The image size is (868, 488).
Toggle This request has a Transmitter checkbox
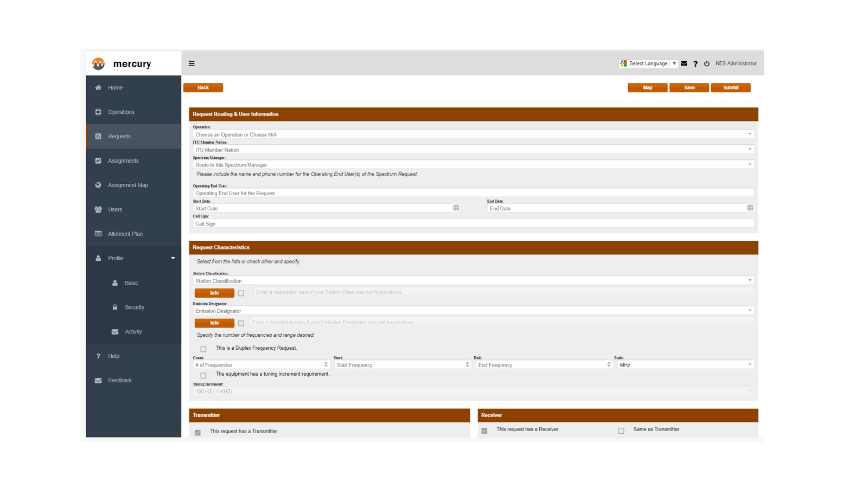point(197,433)
